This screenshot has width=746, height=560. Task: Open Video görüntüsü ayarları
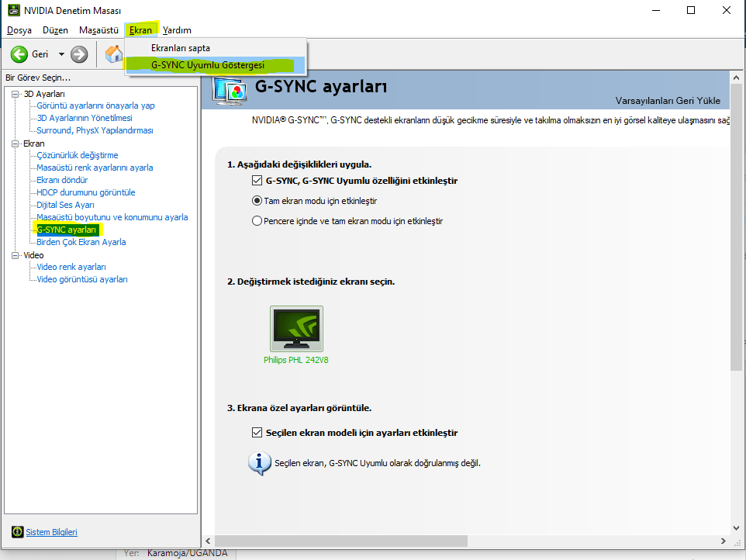tap(82, 279)
